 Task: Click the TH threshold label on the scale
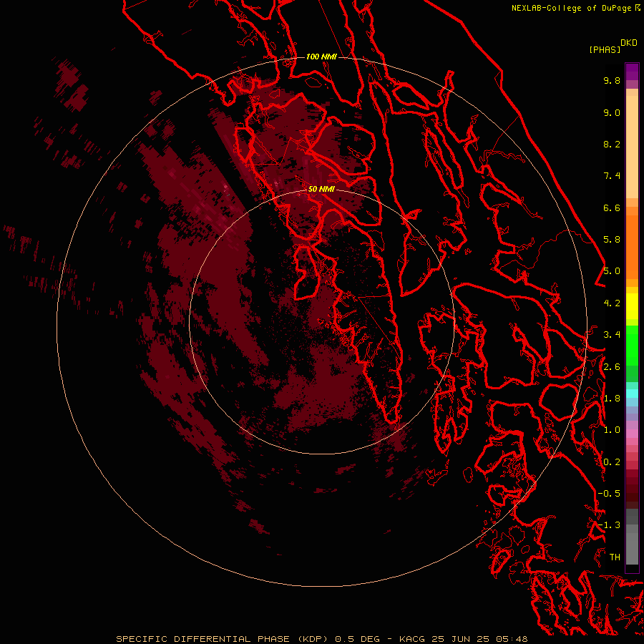(615, 557)
